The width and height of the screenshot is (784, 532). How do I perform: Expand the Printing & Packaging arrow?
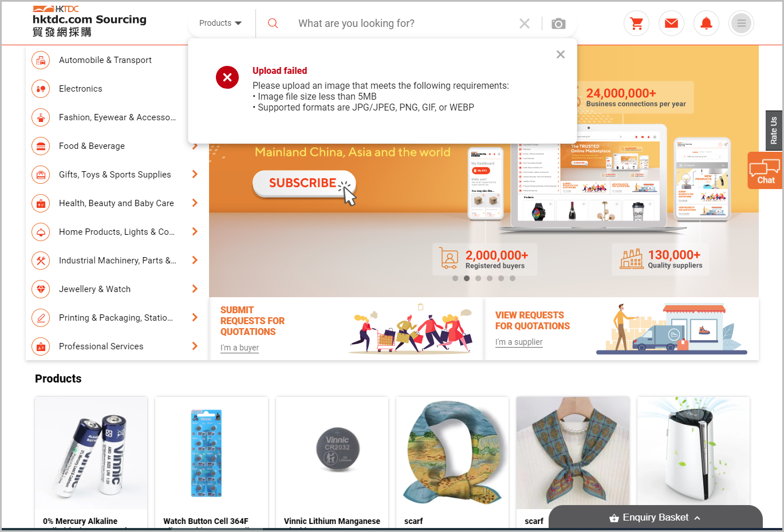point(195,317)
